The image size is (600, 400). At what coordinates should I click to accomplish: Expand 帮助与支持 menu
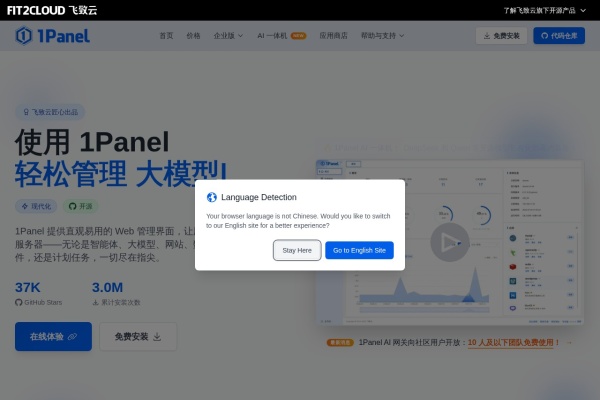tap(382, 36)
